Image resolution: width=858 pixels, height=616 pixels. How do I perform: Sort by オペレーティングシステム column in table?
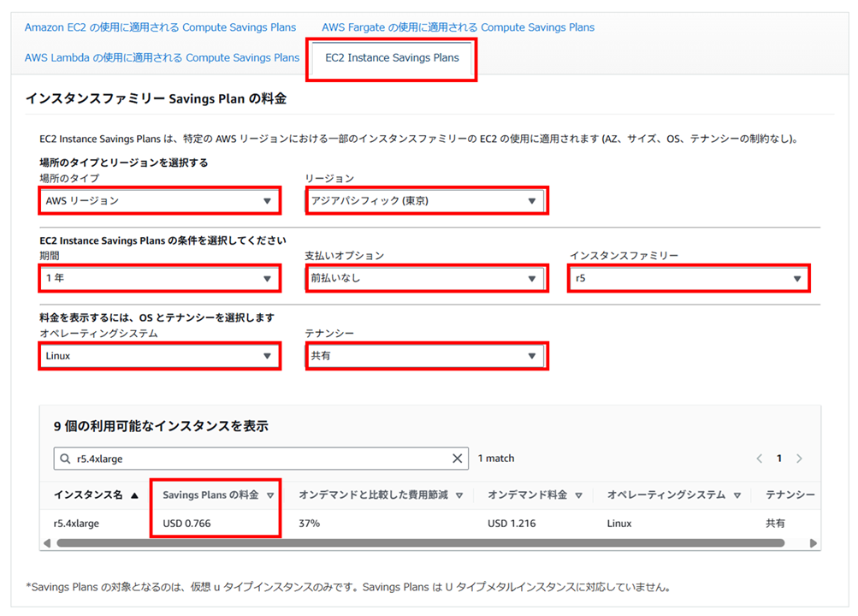(x=674, y=495)
